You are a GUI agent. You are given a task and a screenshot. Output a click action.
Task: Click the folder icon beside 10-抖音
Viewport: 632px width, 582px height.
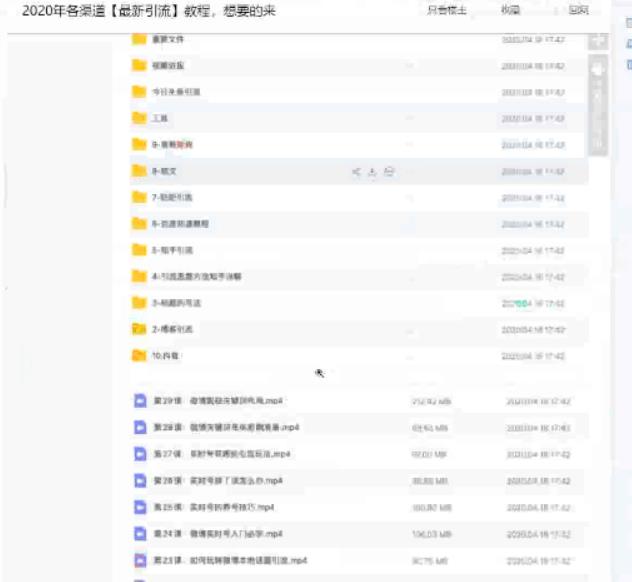(139, 355)
